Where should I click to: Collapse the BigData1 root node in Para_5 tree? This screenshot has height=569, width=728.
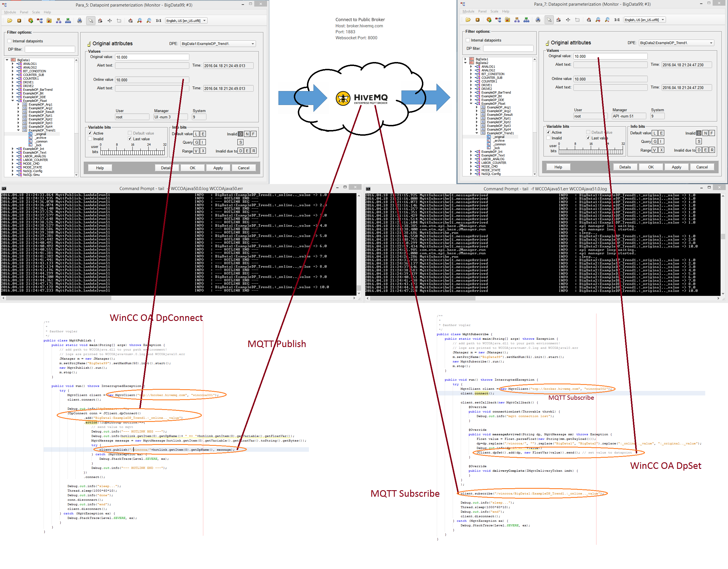[7, 60]
